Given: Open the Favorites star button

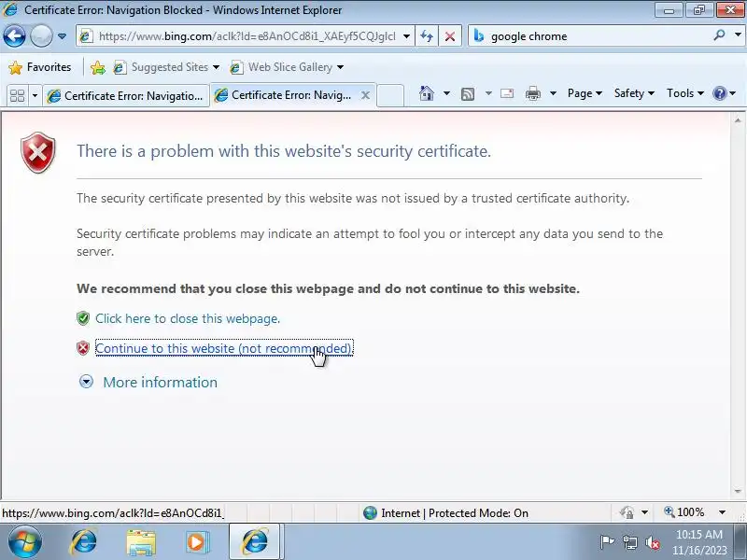Looking at the screenshot, I should click(x=40, y=67).
